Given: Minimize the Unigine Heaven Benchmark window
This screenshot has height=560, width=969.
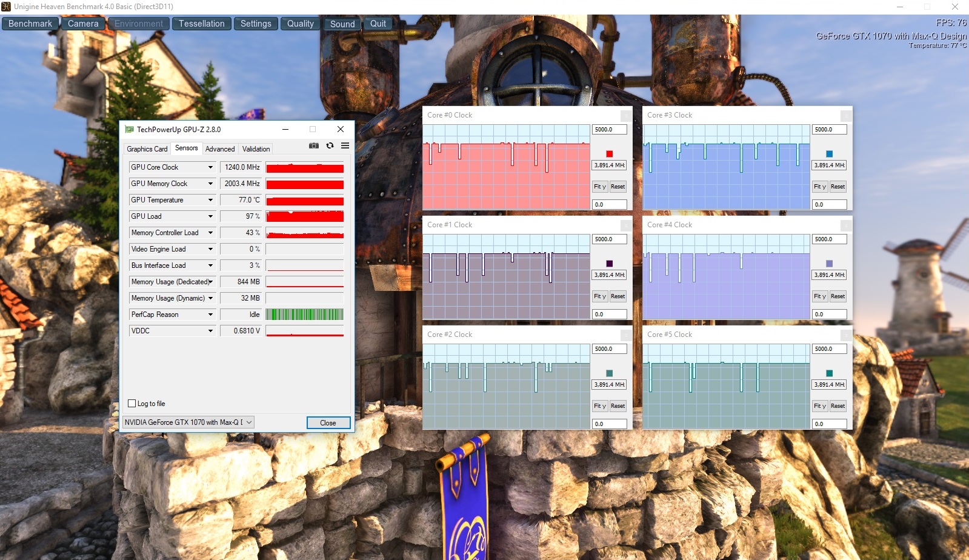Looking at the screenshot, I should tap(900, 7).
